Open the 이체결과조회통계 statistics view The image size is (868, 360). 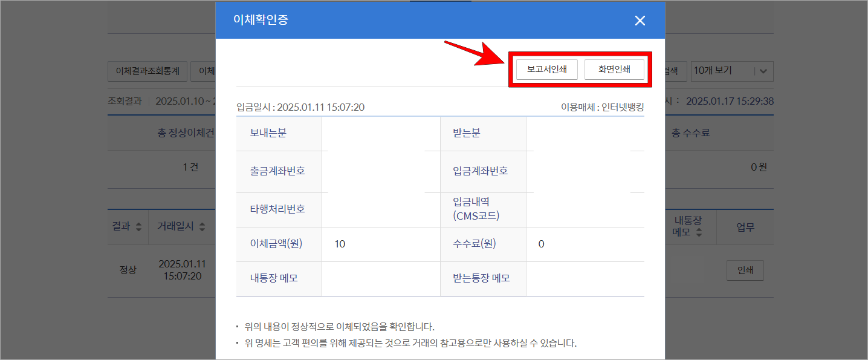coord(149,71)
